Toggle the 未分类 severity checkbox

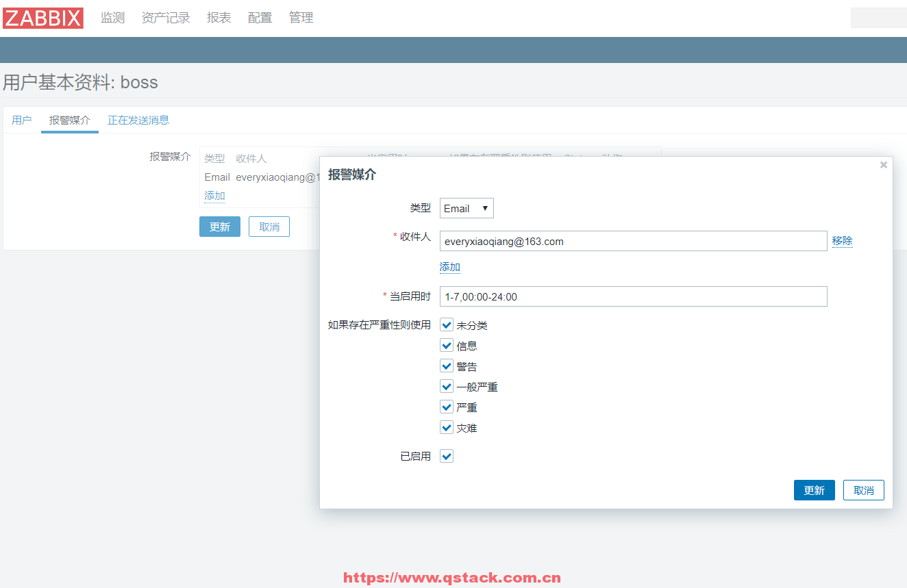pos(447,325)
